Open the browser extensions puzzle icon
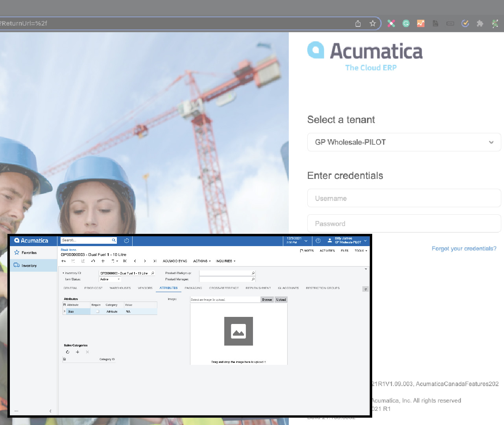This screenshot has width=504, height=425. click(480, 24)
